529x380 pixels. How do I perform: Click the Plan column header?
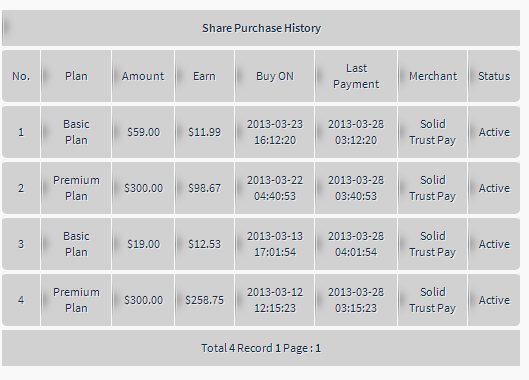point(76,76)
